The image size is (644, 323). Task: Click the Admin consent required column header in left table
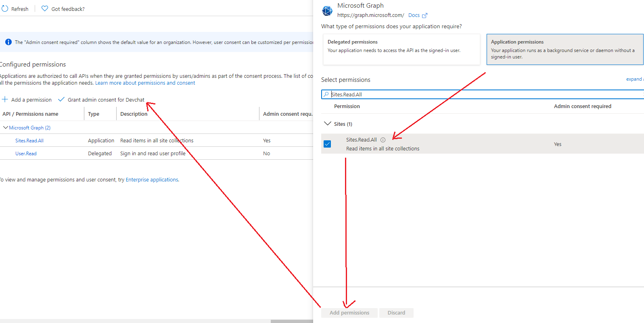coord(288,114)
